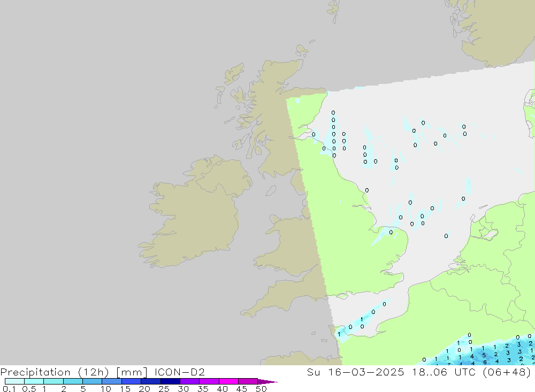
Task: Click the "Precipitation (12h)" title text
Action: [55, 372]
